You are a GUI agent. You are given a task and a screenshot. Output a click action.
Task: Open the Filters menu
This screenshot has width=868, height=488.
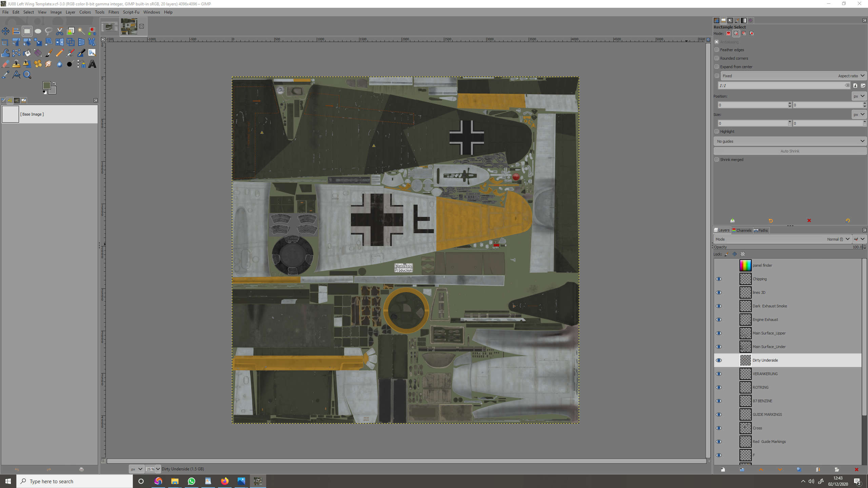tap(114, 12)
